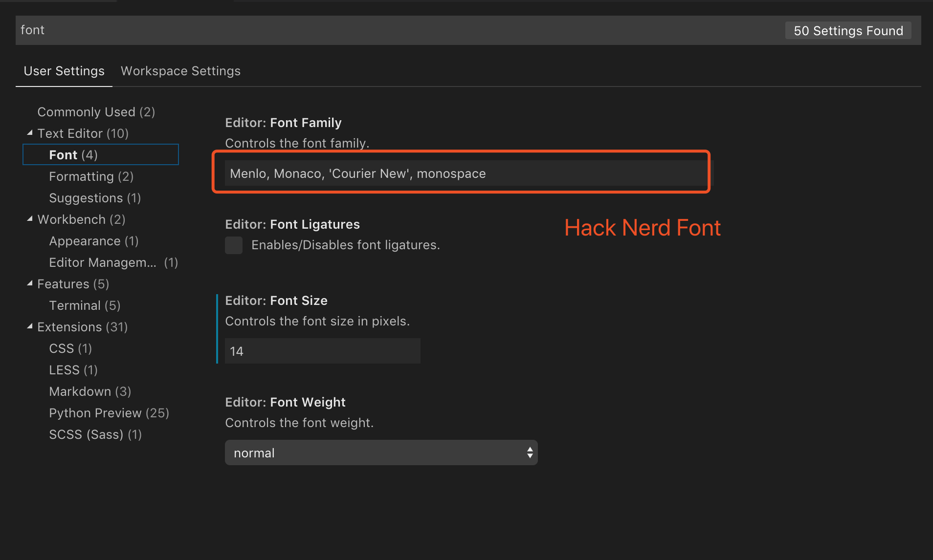Open the Font Weight dropdown
The width and height of the screenshot is (933, 560).
point(530,452)
